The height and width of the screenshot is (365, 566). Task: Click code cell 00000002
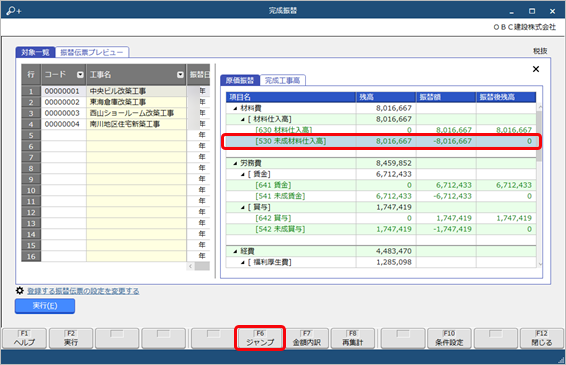pos(64,102)
